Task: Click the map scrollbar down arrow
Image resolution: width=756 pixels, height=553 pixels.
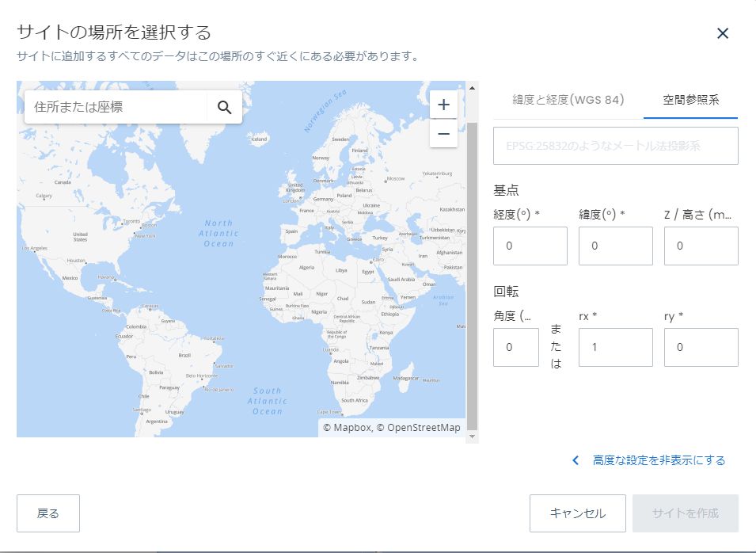Action: (472, 437)
